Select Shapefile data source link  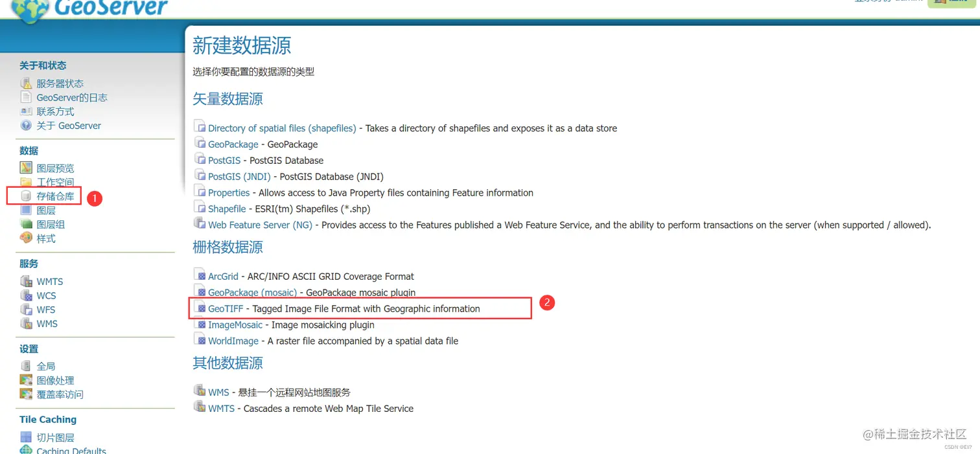click(x=227, y=209)
